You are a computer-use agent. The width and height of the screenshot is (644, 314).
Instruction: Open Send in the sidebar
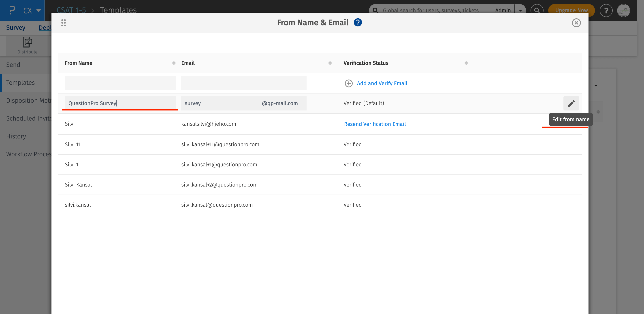click(13, 65)
